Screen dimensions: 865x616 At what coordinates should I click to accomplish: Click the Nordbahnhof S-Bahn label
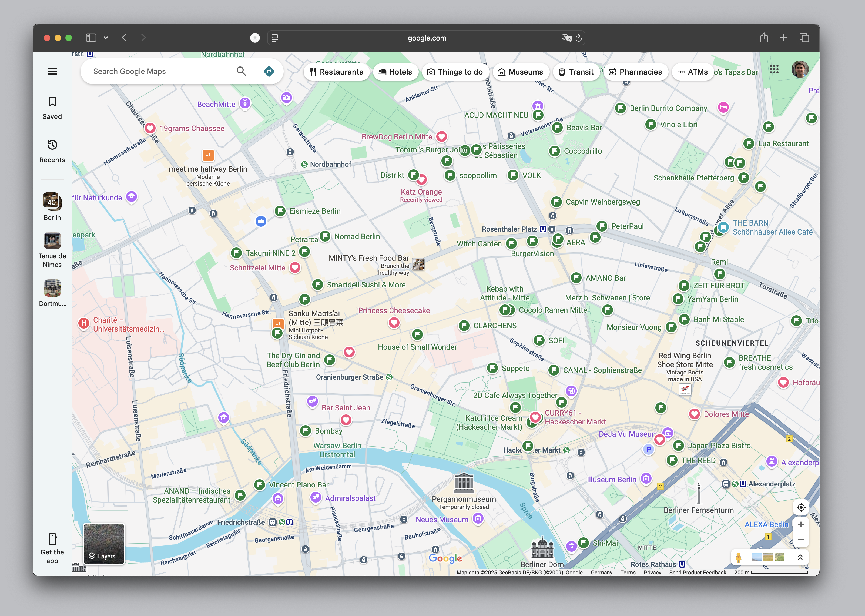(331, 164)
